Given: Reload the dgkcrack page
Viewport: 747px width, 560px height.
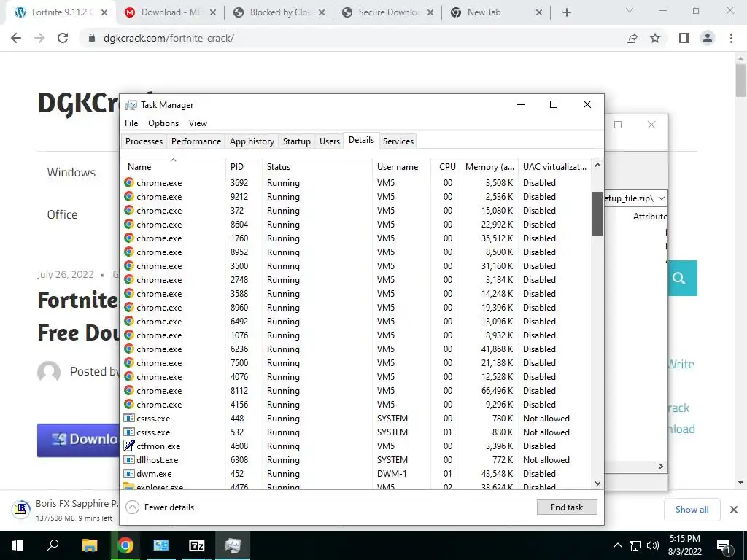Looking at the screenshot, I should pos(63,38).
